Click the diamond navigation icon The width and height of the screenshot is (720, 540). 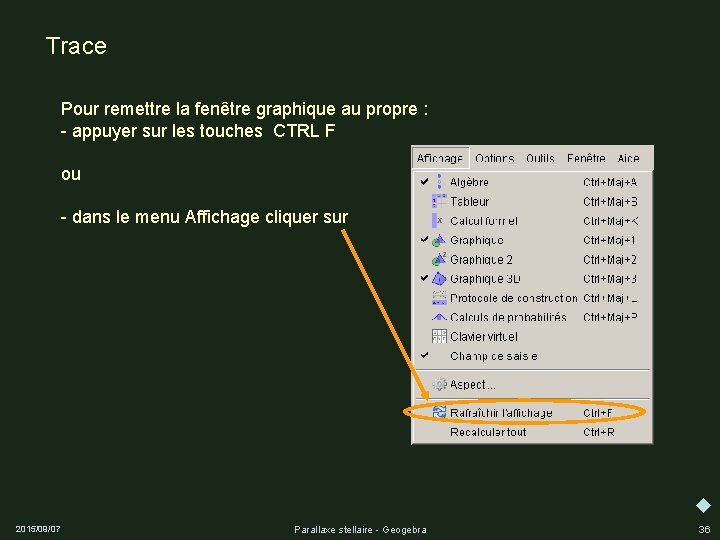(703, 505)
